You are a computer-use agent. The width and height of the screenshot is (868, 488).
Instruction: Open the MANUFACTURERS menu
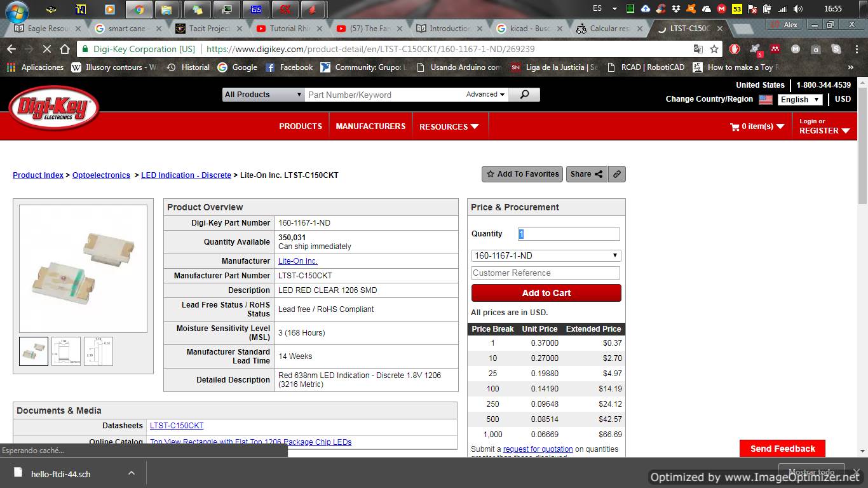(370, 126)
